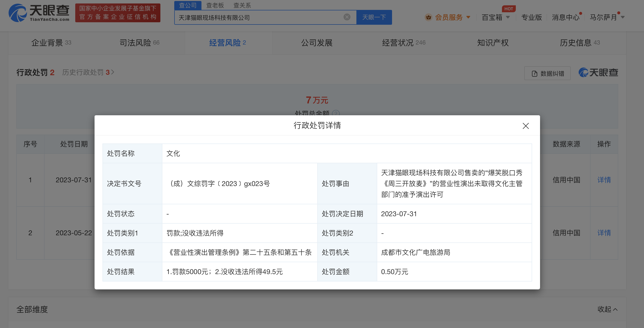
Task: Close the 行政处罚详情 dialog
Action: point(525,126)
